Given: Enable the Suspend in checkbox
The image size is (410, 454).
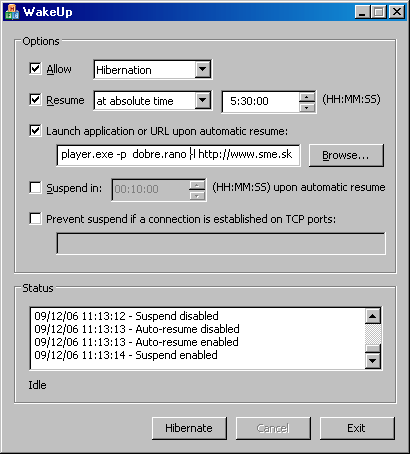Looking at the screenshot, I should point(35,188).
